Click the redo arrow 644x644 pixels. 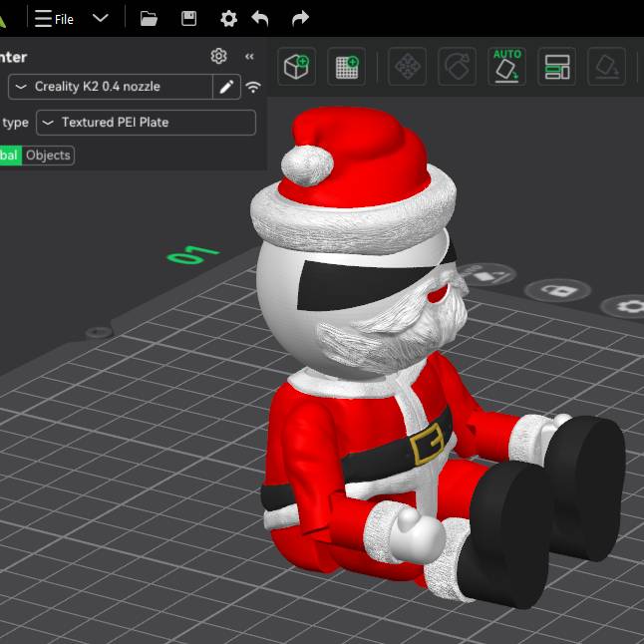click(x=300, y=18)
